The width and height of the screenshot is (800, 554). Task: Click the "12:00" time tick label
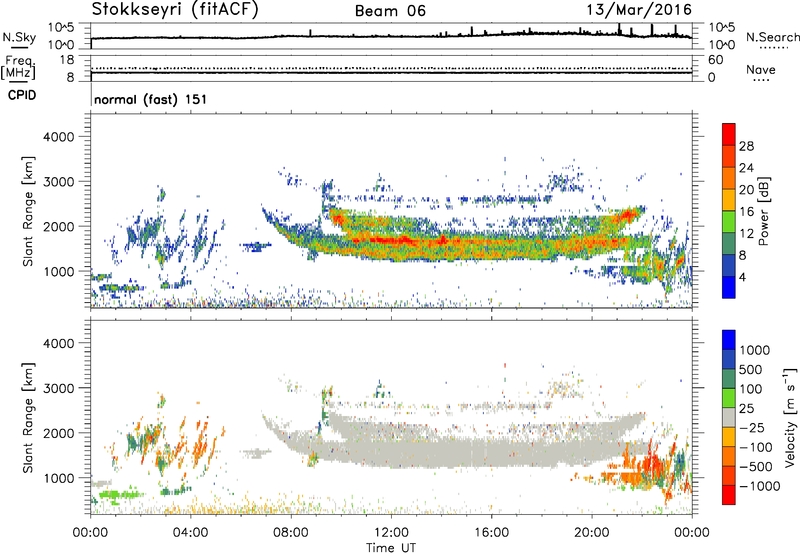point(391,533)
